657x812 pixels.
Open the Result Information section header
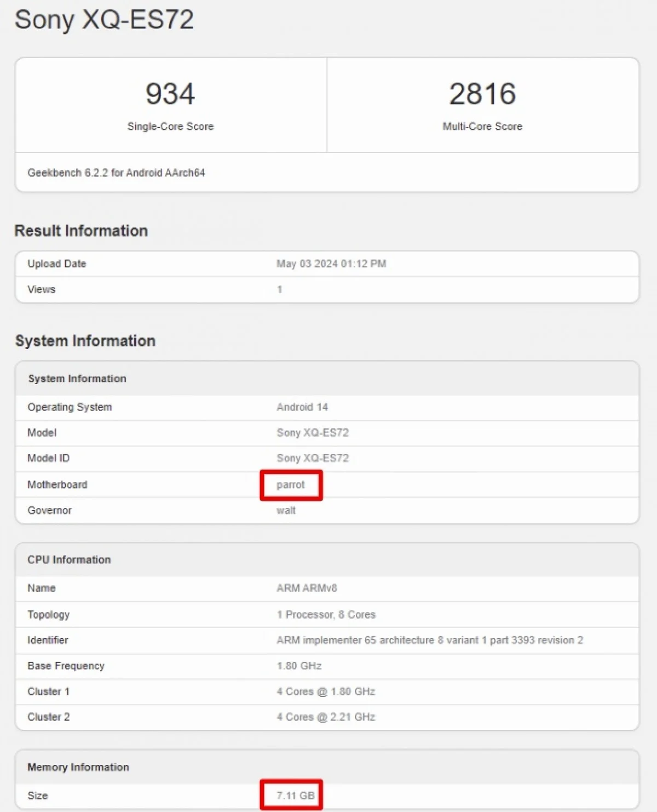[x=82, y=231]
